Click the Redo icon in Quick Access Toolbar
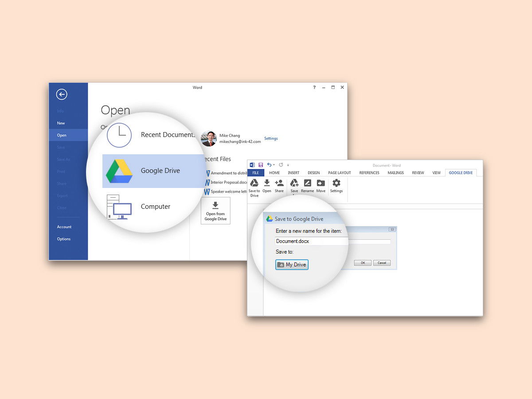 pyautogui.click(x=281, y=165)
